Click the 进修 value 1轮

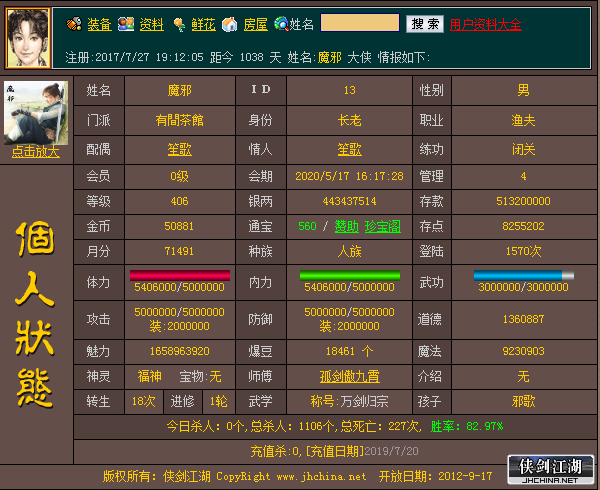pyautogui.click(x=218, y=401)
